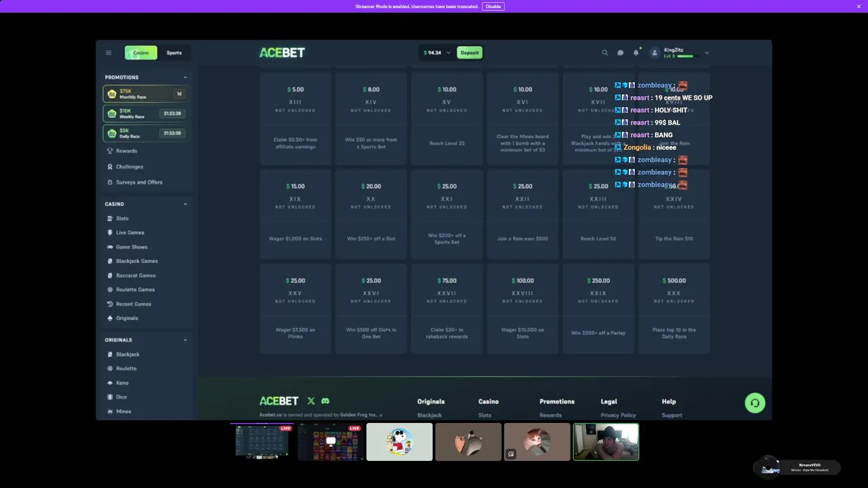Collapse the Originals sidebar section
This screenshot has width=868, height=488.
(x=185, y=340)
